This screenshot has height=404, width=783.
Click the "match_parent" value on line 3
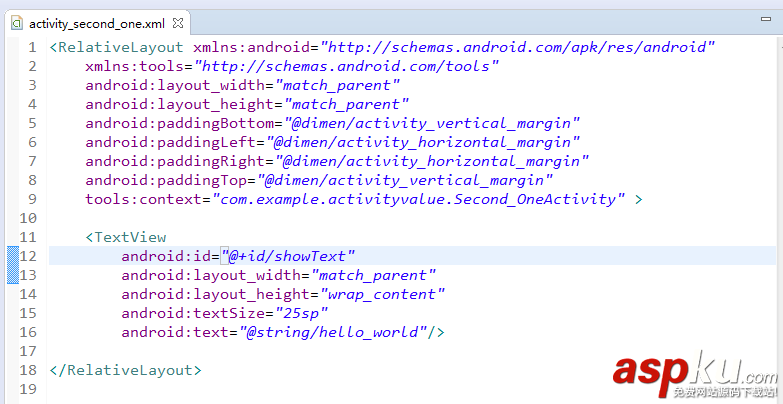[x=337, y=85]
